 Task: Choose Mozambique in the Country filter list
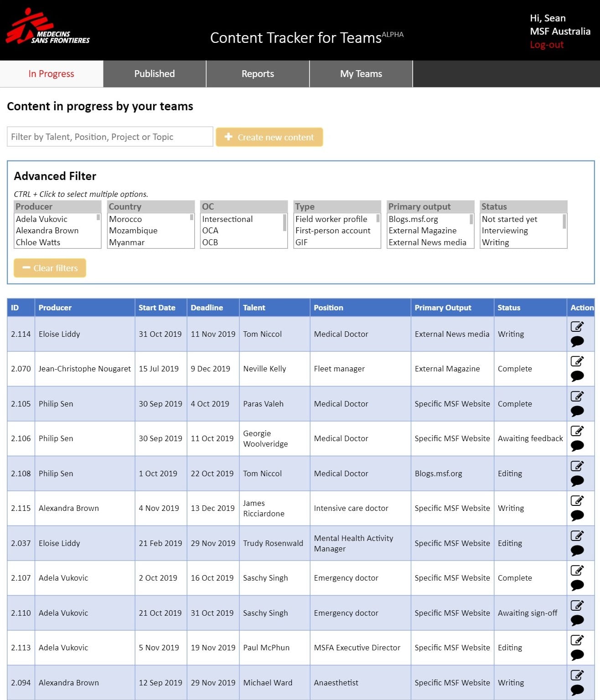point(133,231)
